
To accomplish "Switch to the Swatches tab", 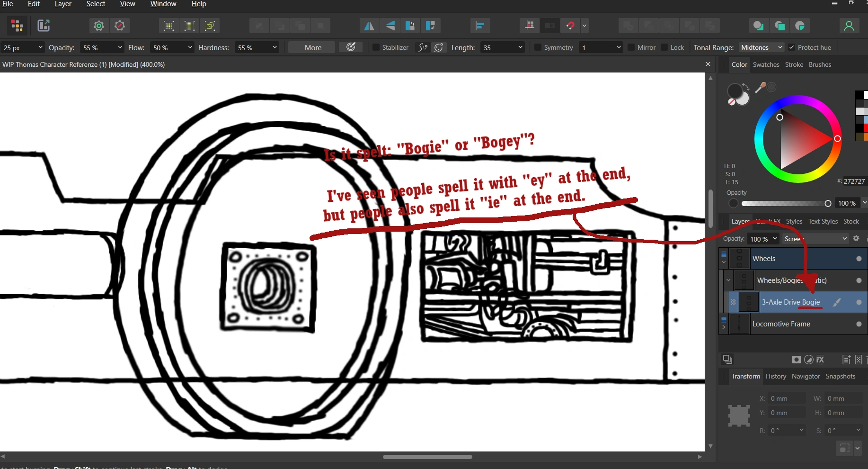I will (766, 64).
